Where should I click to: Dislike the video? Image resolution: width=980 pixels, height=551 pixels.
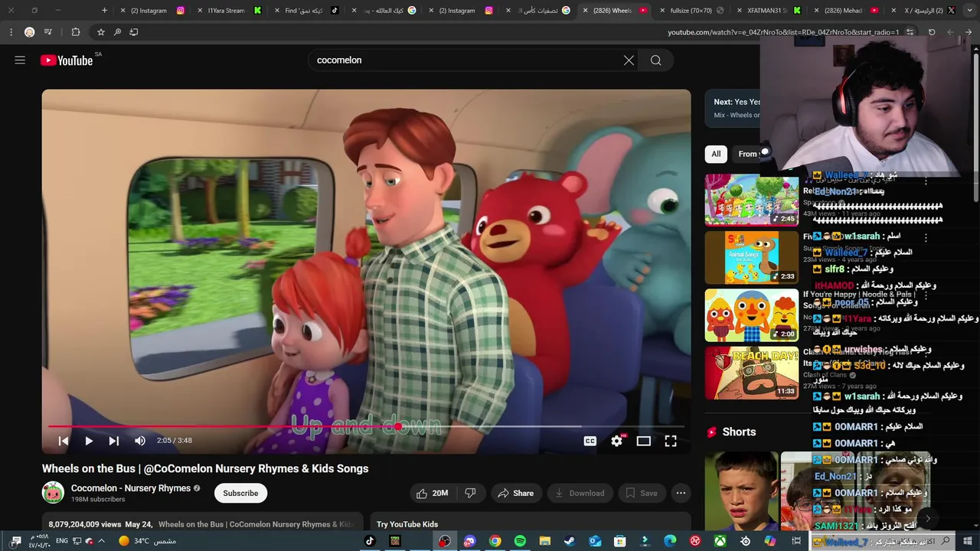tap(471, 494)
